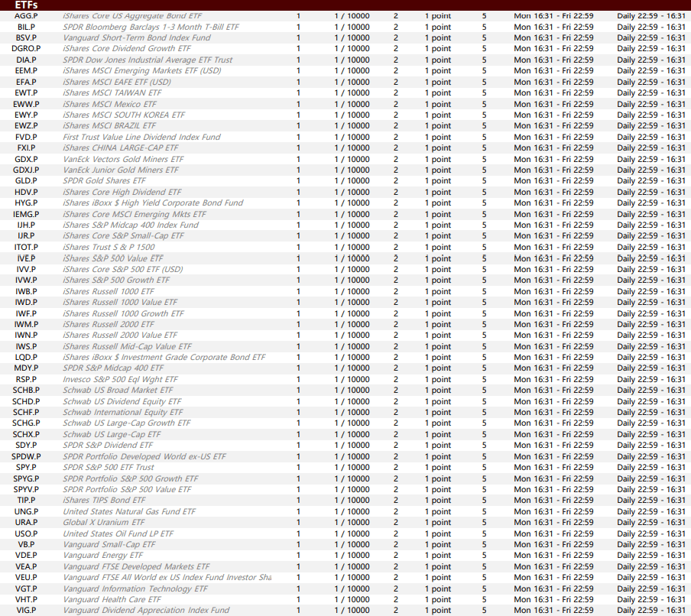The image size is (691, 616).
Task: Click iShares iBoxx $ Investment Grade Corporate Bond ETF
Action: 164,357
